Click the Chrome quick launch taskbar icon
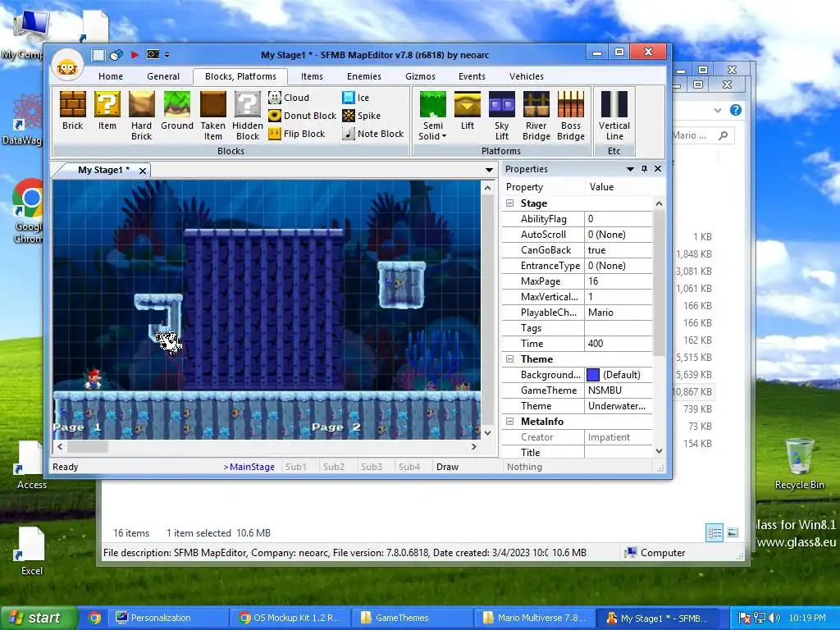The width and height of the screenshot is (840, 630). pos(95,618)
